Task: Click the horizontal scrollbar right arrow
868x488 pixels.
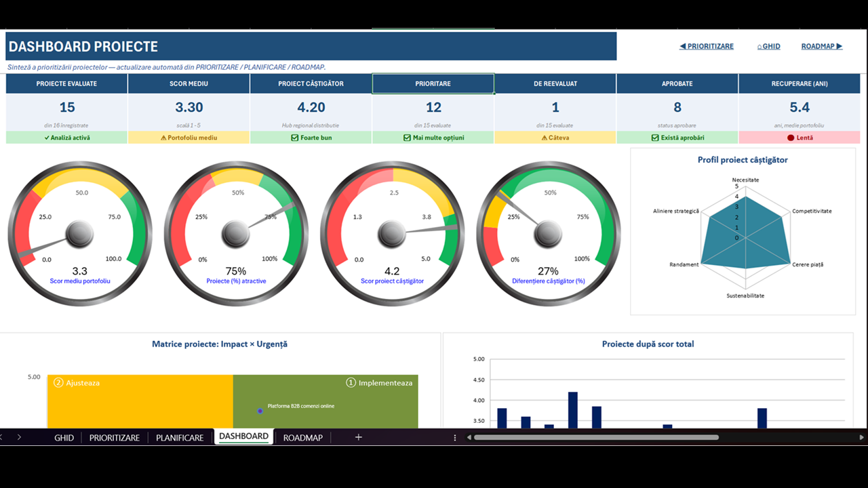Action: point(863,437)
